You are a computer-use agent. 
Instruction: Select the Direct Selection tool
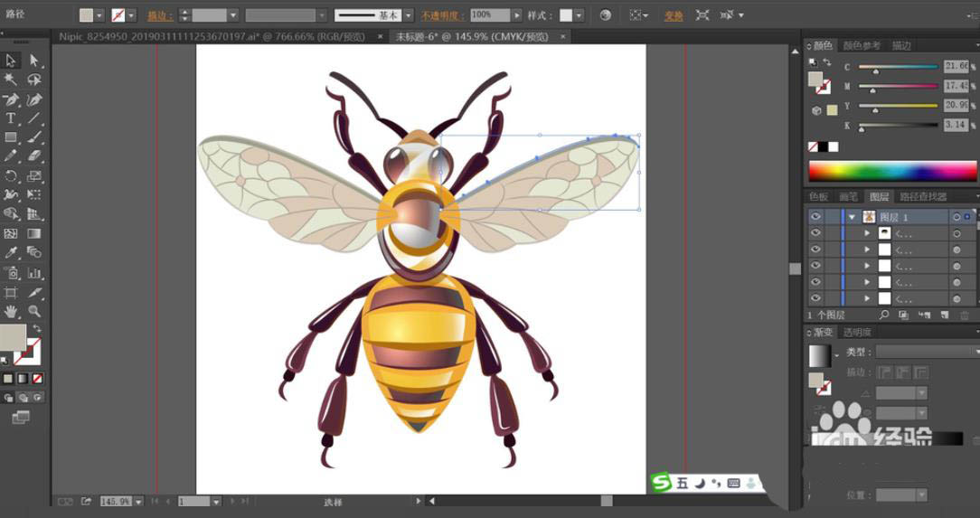coord(33,61)
